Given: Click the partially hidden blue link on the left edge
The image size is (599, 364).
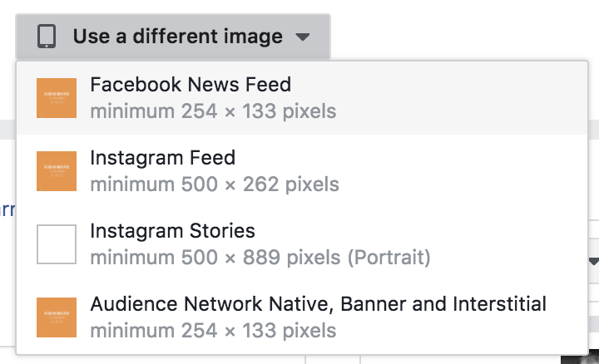Looking at the screenshot, I should coord(7,210).
